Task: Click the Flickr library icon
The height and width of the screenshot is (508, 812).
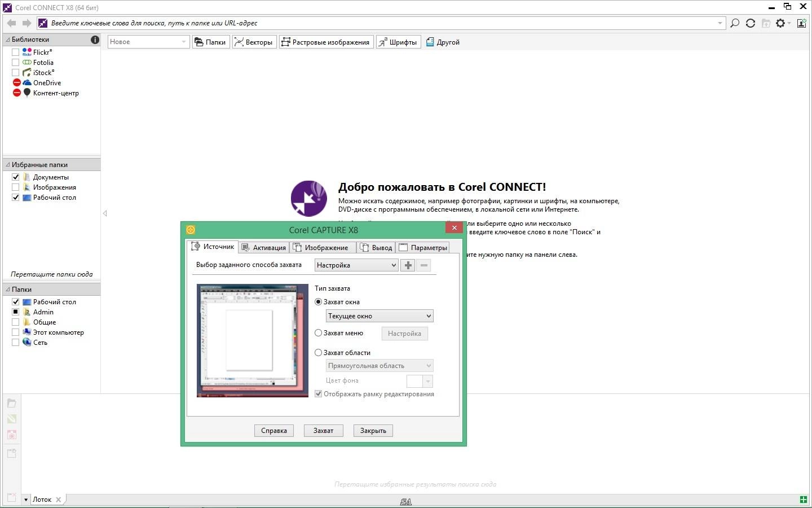Action: (27, 52)
